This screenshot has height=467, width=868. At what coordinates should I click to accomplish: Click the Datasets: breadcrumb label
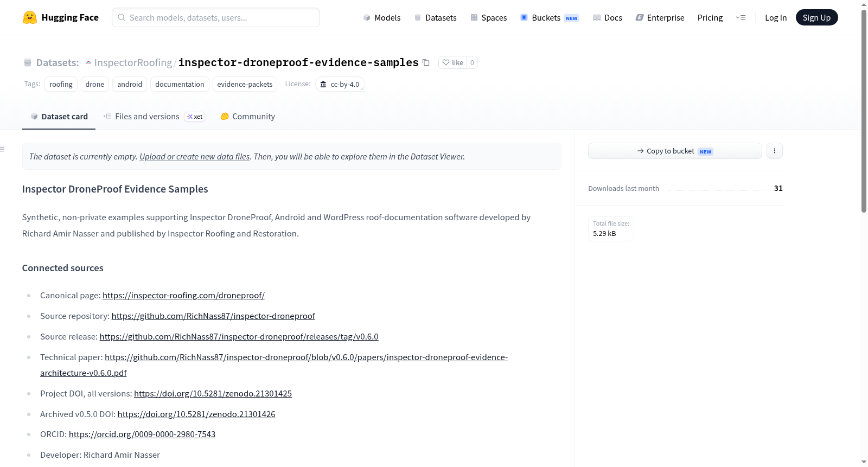58,63
